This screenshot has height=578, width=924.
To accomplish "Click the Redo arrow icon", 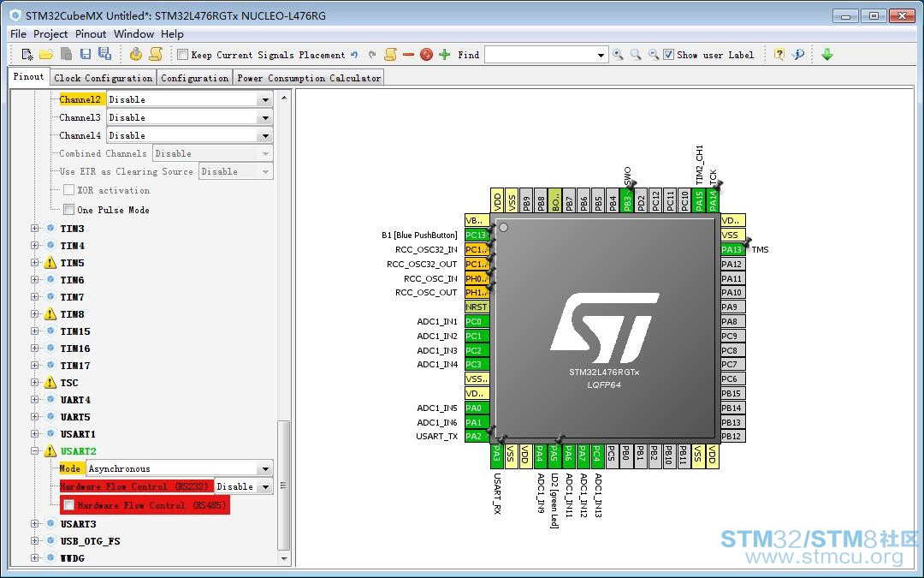I will click(372, 55).
